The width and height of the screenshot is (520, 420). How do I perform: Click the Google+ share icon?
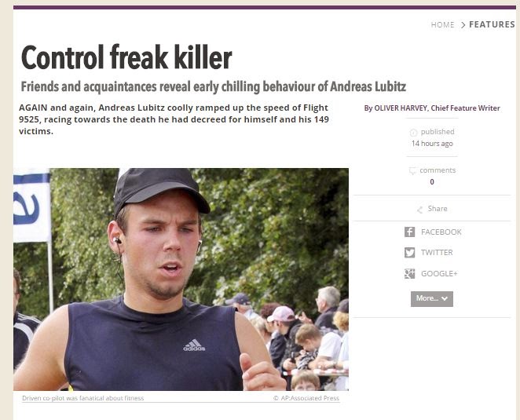pos(409,273)
